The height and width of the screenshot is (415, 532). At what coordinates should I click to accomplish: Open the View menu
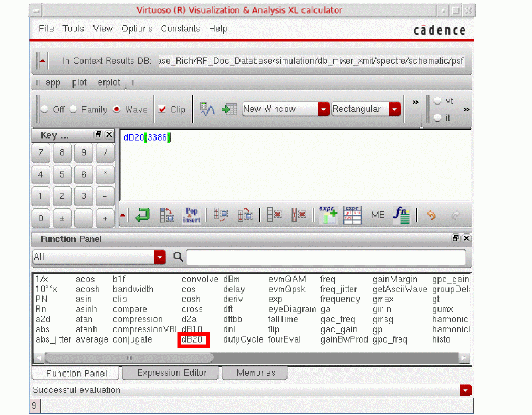(x=103, y=29)
